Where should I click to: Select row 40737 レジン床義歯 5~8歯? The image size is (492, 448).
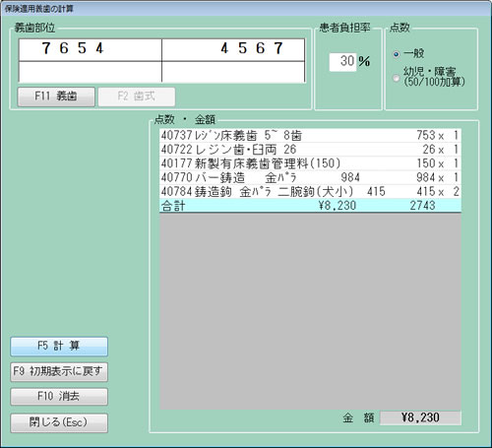(310, 135)
